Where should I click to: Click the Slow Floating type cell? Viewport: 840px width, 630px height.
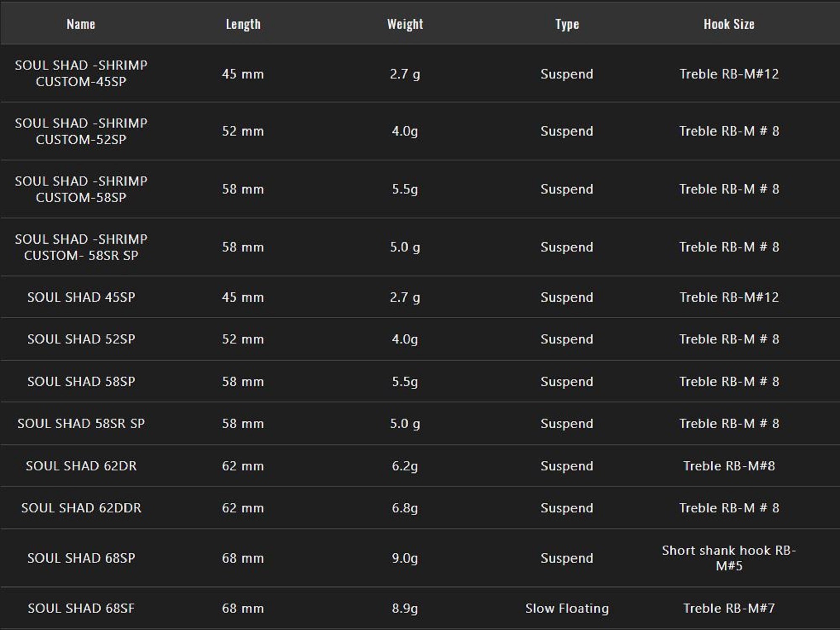567,608
